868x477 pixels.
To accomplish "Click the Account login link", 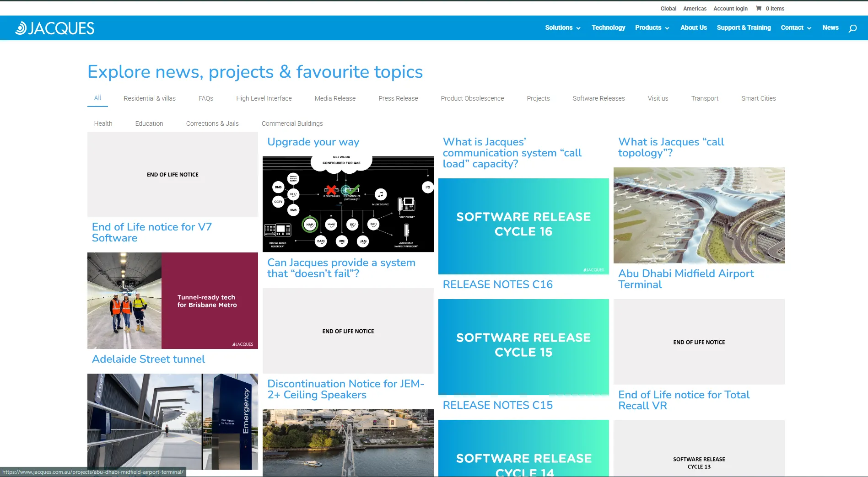I will pyautogui.click(x=730, y=8).
